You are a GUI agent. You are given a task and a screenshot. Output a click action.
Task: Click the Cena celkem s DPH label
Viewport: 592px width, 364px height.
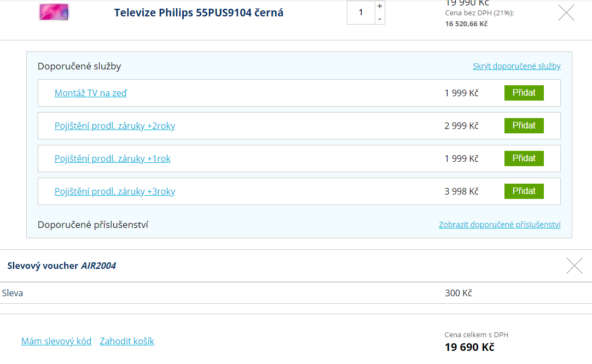point(476,334)
